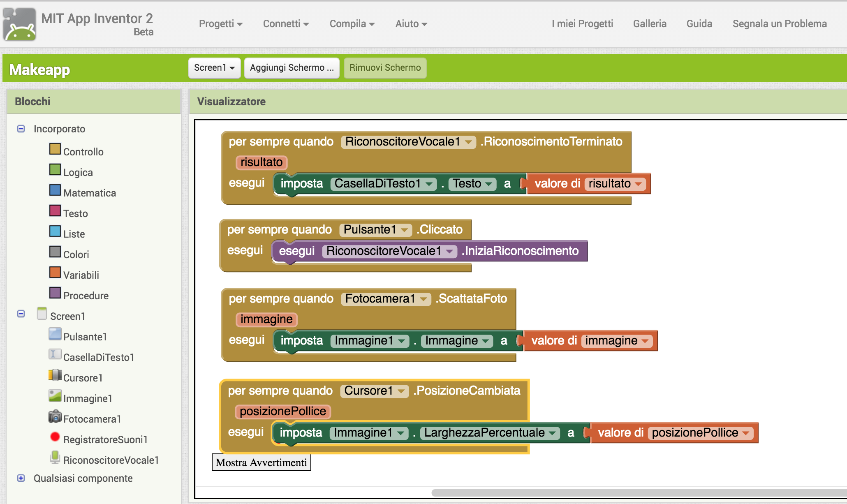Screen dimensions: 847x504
Task: Click the RegistratoreSuoni1 red record icon
Action: 55,437
